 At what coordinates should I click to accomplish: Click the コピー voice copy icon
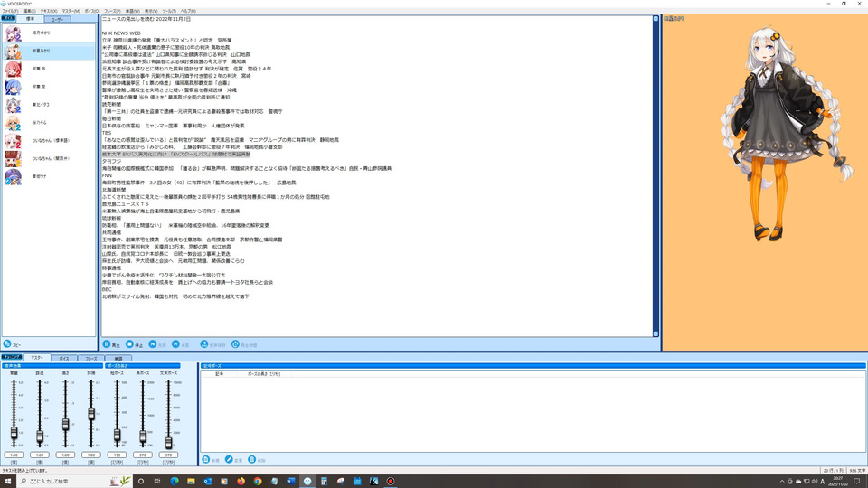coord(8,344)
